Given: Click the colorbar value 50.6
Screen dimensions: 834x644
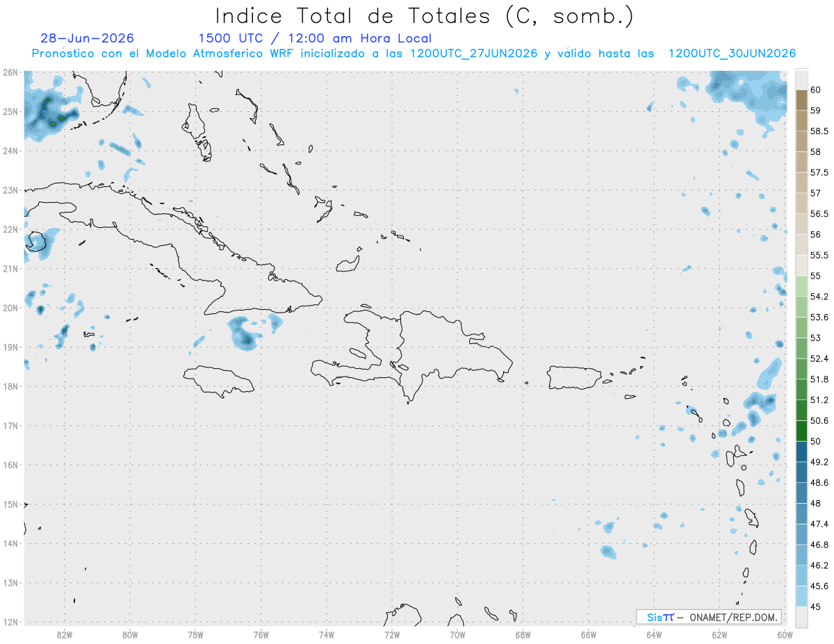Looking at the screenshot, I should tap(819, 420).
